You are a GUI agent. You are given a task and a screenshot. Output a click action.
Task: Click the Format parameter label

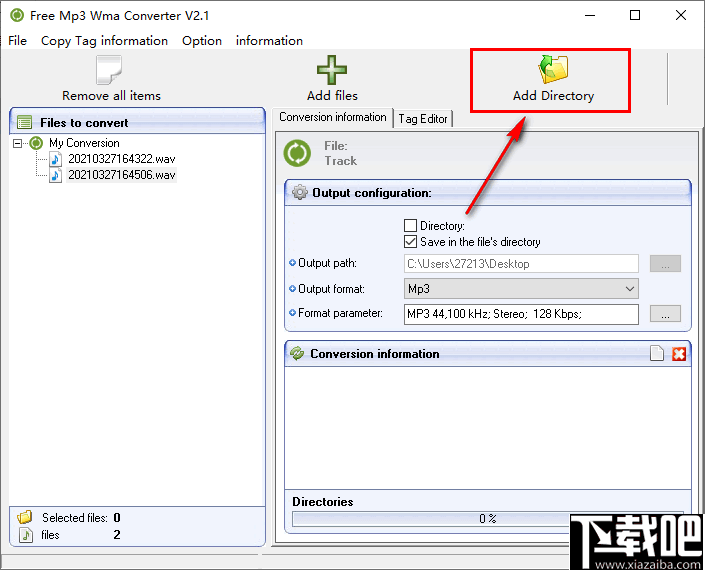click(x=340, y=313)
